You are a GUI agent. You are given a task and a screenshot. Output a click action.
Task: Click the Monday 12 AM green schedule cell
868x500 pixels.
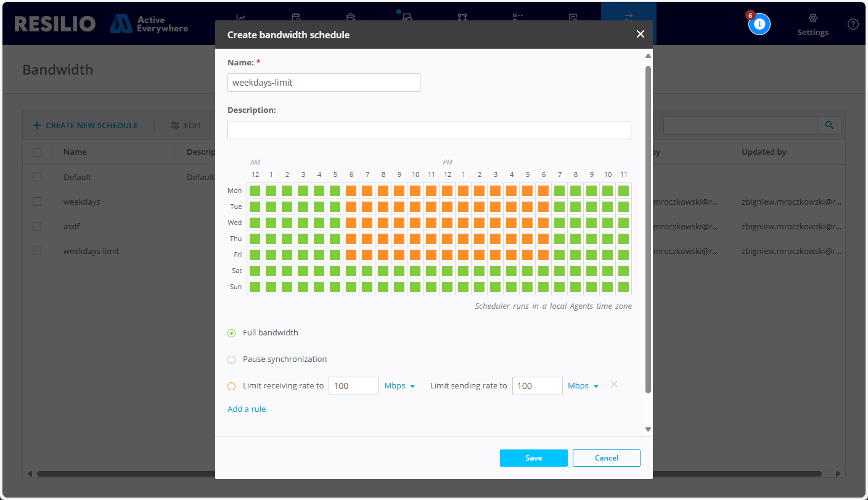255,191
